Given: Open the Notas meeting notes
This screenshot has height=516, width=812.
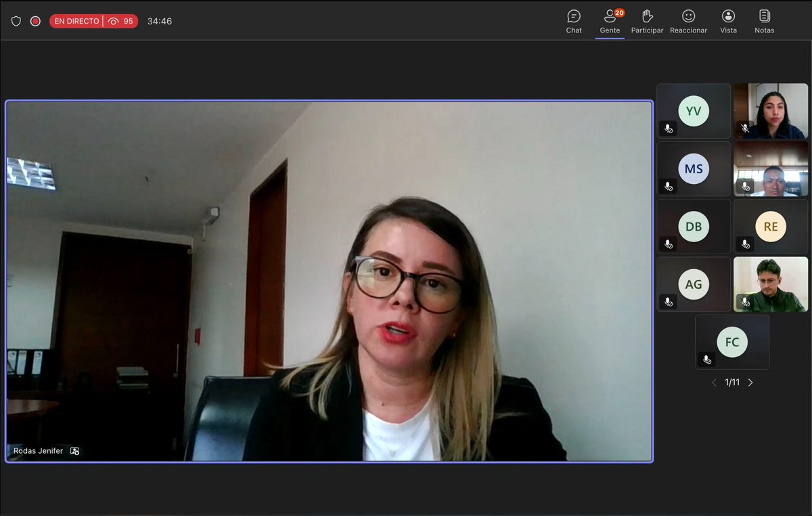Looking at the screenshot, I should (x=764, y=22).
